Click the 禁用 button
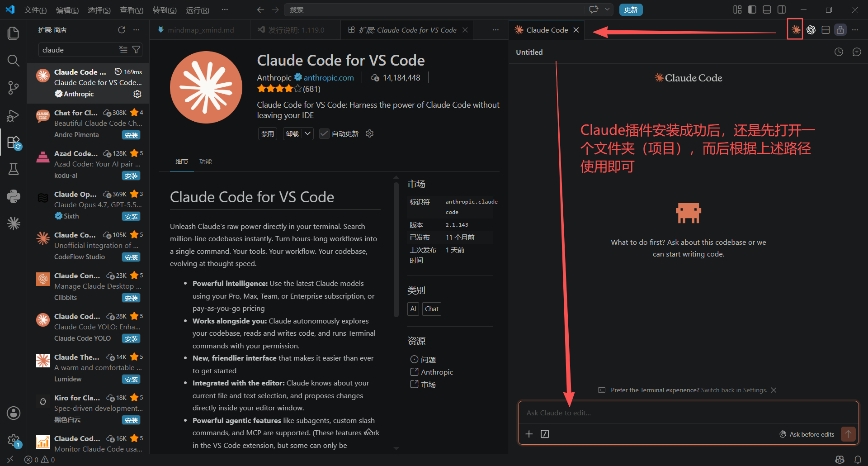Image resolution: width=868 pixels, height=466 pixels. (268, 133)
